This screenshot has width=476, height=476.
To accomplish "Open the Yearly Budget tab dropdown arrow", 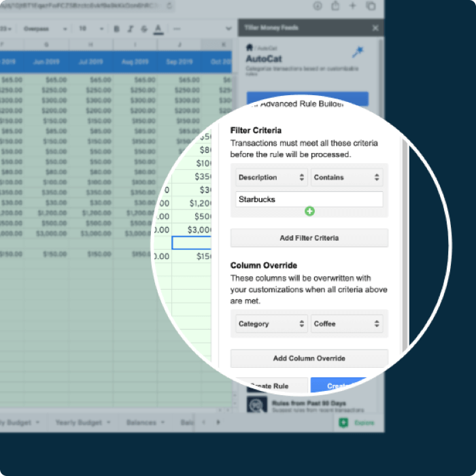I will (109, 422).
